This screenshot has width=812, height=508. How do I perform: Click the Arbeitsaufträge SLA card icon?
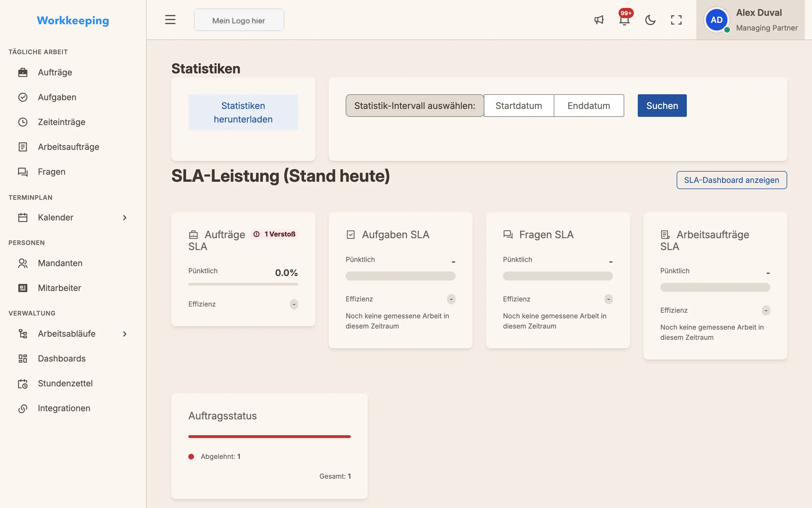coord(665,235)
